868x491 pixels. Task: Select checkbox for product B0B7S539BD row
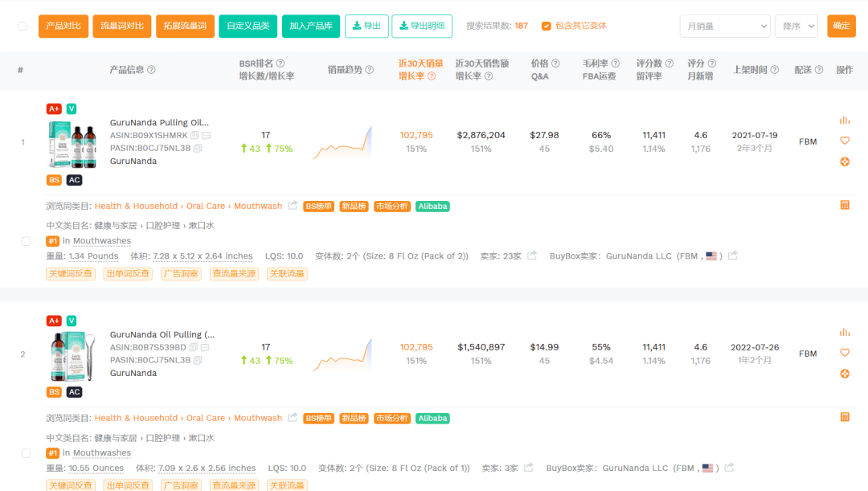(x=26, y=452)
